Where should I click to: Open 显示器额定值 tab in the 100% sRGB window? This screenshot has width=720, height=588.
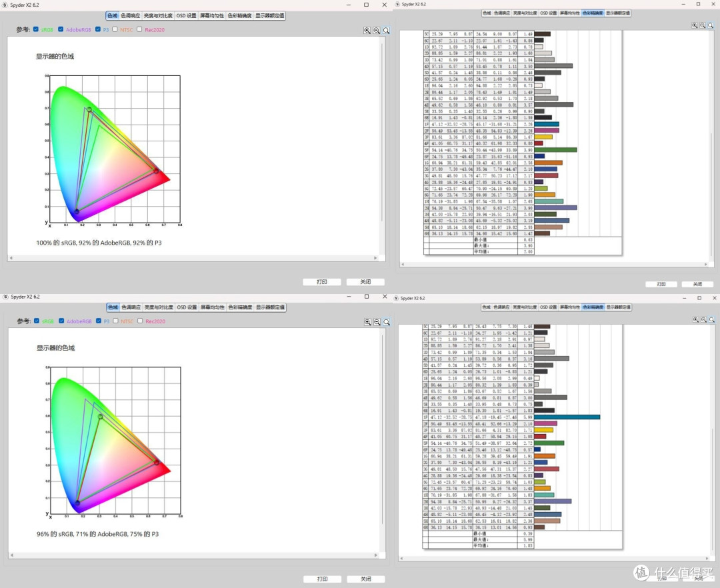[x=269, y=15]
